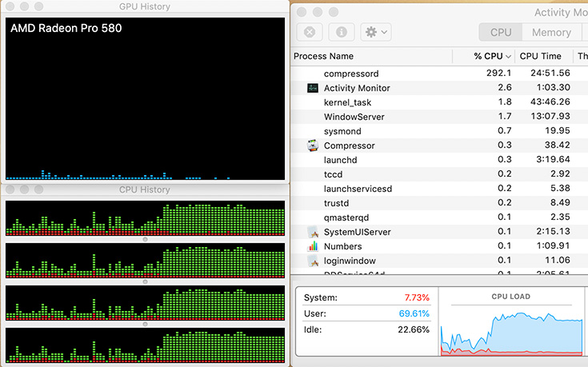The width and height of the screenshot is (588, 367).
Task: Click the 13:07.93 CPU time for WindowServer
Action: point(550,116)
